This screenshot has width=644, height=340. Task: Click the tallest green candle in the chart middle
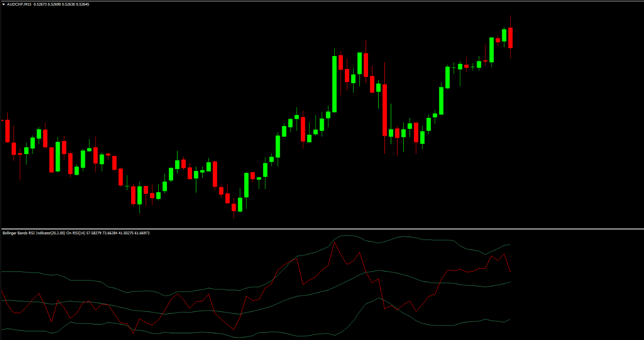click(334, 84)
